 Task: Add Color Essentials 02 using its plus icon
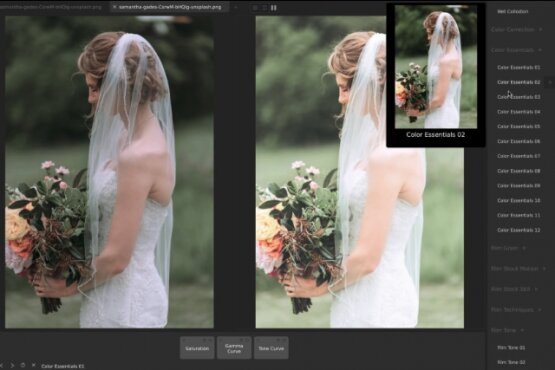pyautogui.click(x=550, y=82)
